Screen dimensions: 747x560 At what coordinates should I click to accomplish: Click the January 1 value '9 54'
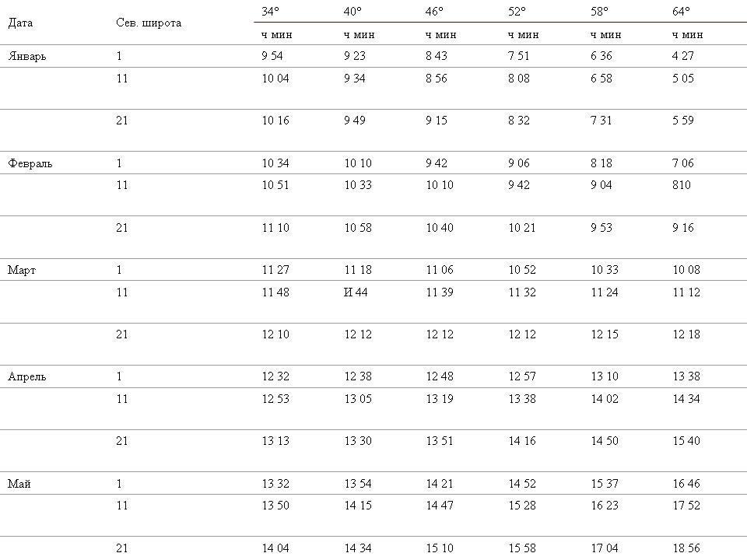tap(272, 56)
